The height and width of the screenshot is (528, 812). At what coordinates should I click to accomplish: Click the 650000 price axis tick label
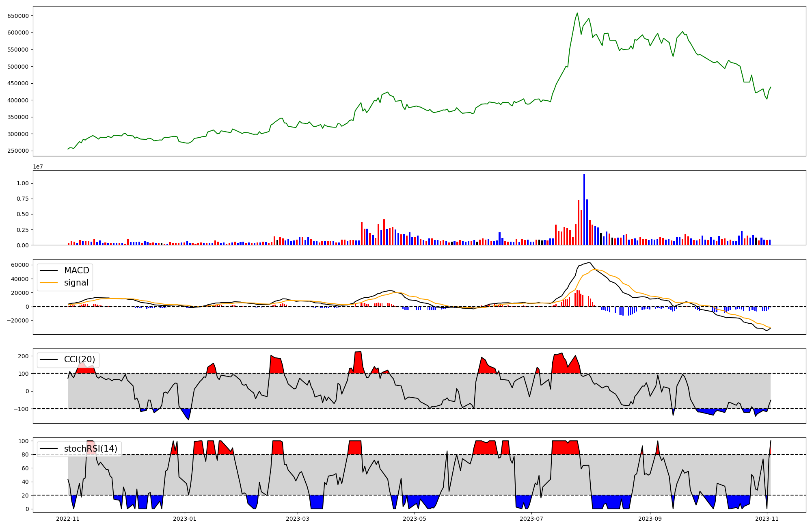tap(18, 16)
